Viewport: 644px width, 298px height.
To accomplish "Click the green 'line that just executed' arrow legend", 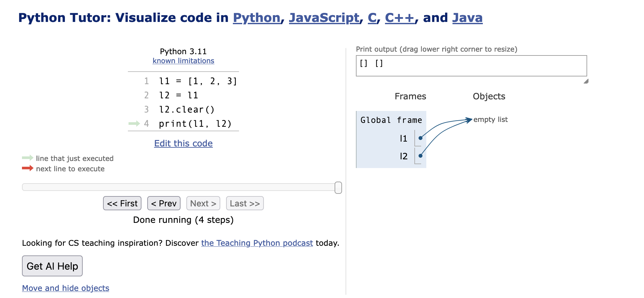I will coord(27,158).
